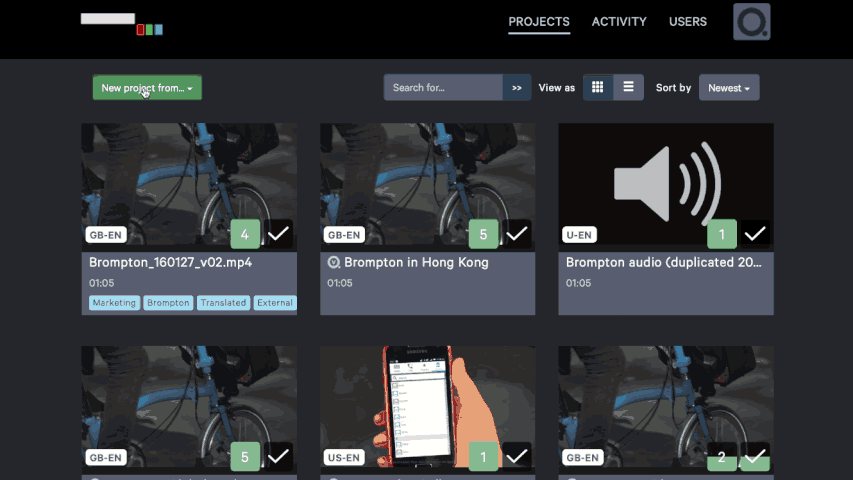
Task: Open Brompton in Hong Kong thumbnail
Action: [x=427, y=187]
